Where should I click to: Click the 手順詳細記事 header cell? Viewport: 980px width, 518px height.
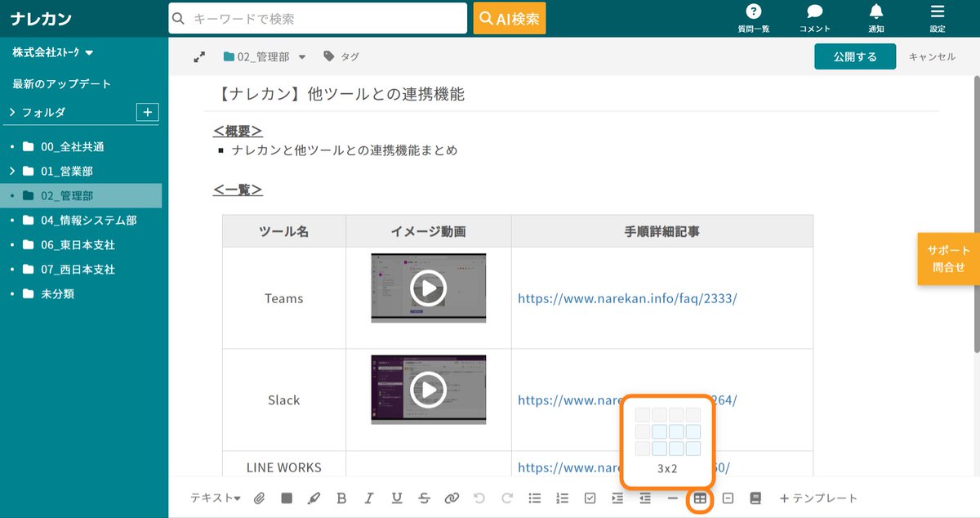click(661, 231)
